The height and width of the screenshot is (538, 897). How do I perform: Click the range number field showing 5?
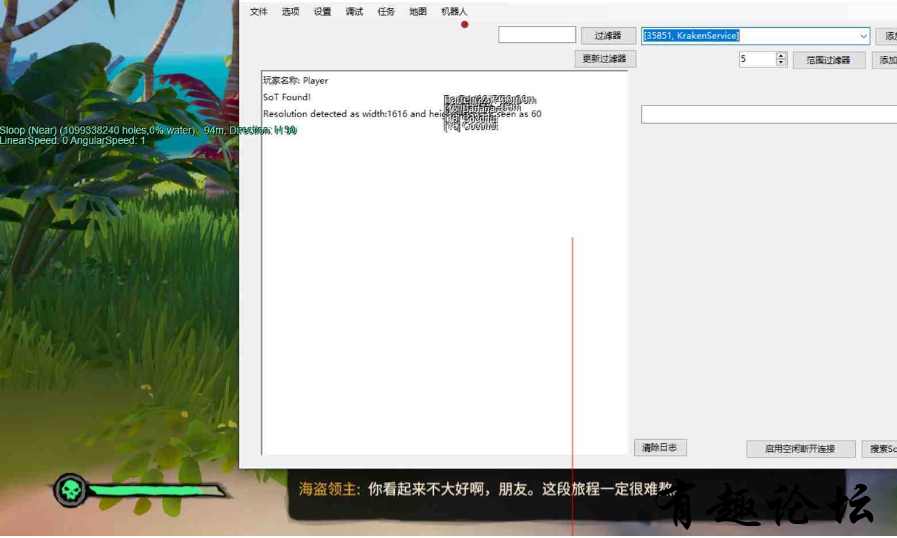pos(757,59)
